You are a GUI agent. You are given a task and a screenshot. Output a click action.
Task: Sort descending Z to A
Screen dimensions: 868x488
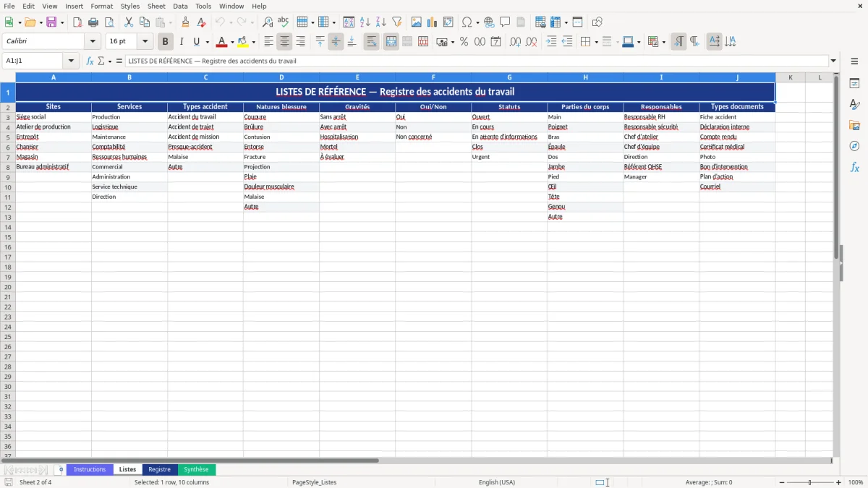tap(380, 22)
